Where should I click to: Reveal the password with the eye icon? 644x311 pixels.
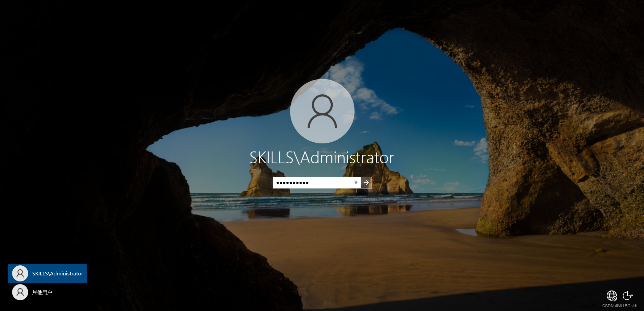coord(356,183)
